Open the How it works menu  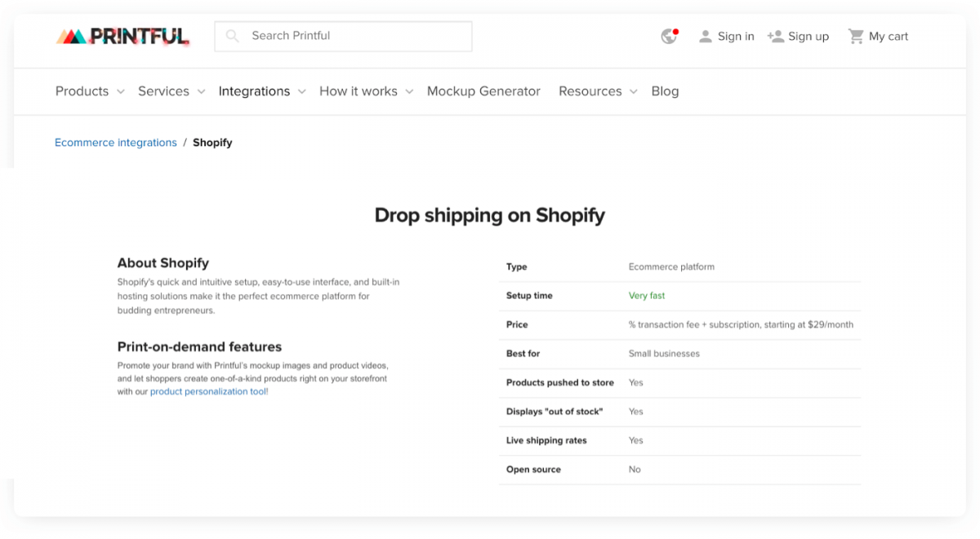tap(359, 91)
